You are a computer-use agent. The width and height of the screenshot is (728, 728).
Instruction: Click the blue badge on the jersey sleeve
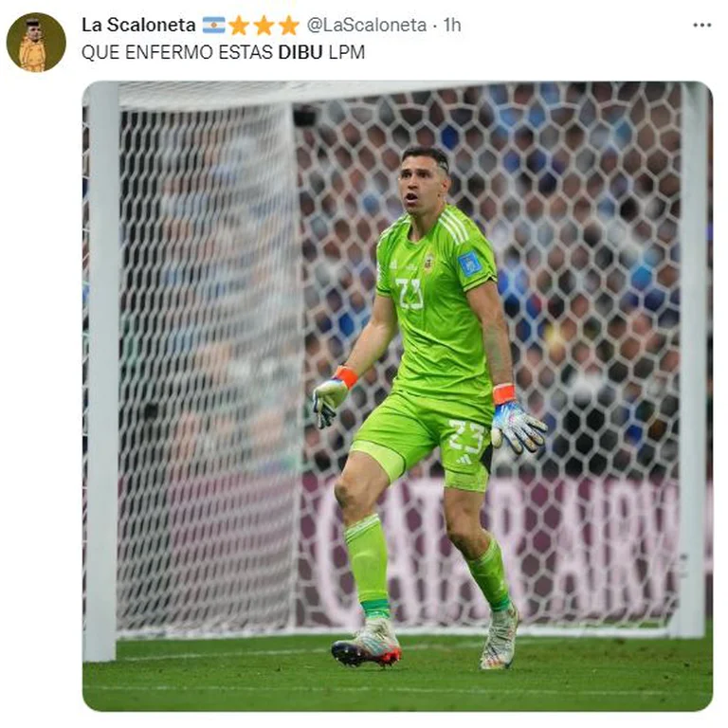tap(468, 265)
